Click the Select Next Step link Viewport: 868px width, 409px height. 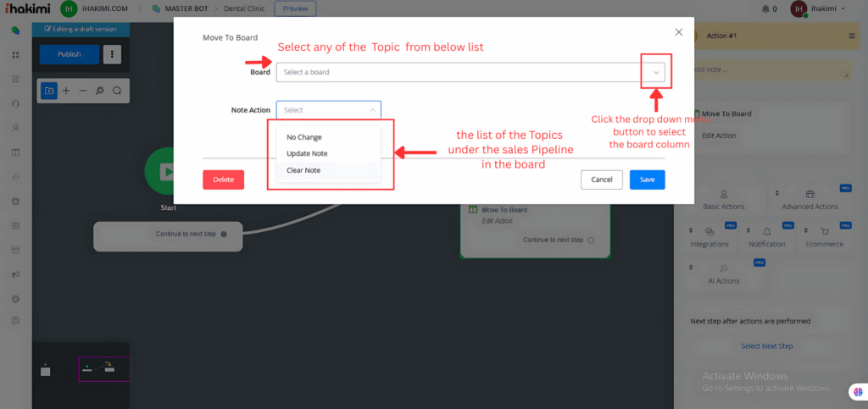(x=766, y=346)
